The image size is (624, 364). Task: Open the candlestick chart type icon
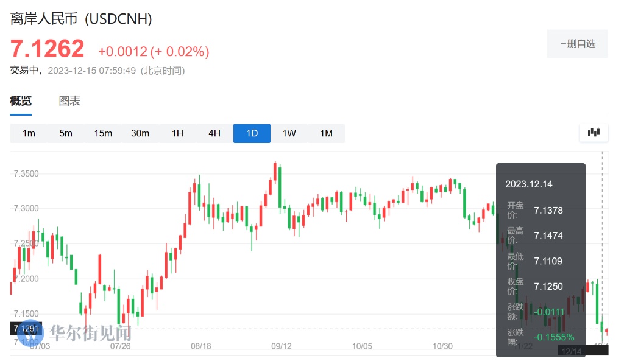pos(594,133)
